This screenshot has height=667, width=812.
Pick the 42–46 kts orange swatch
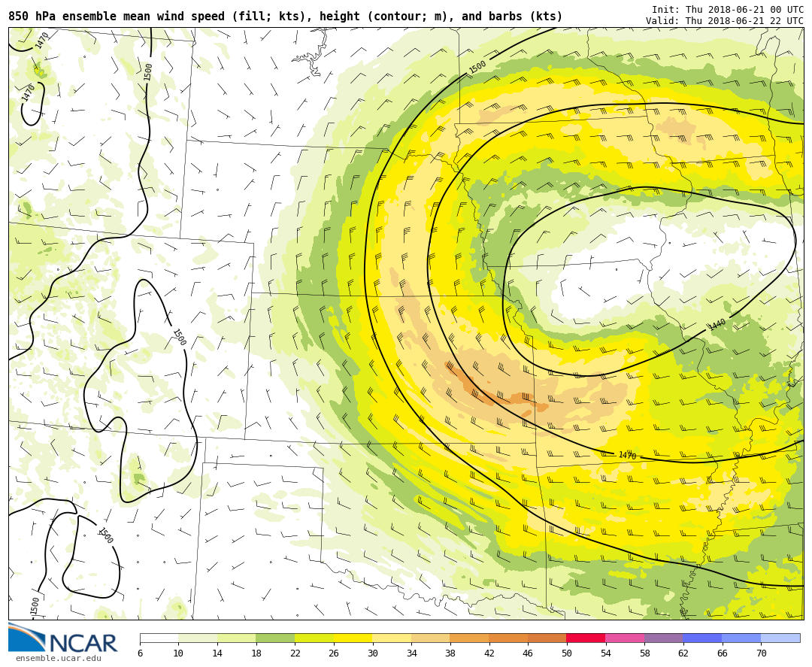pyautogui.click(x=508, y=638)
